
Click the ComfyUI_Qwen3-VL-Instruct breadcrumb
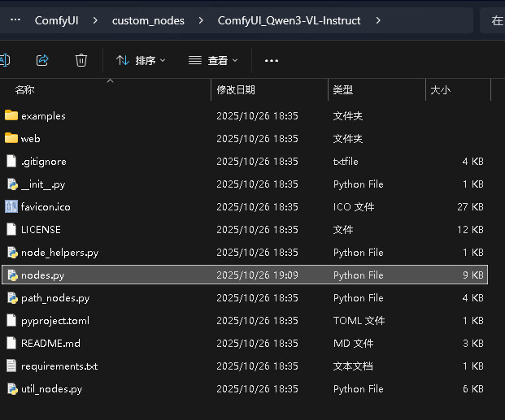[x=289, y=20]
